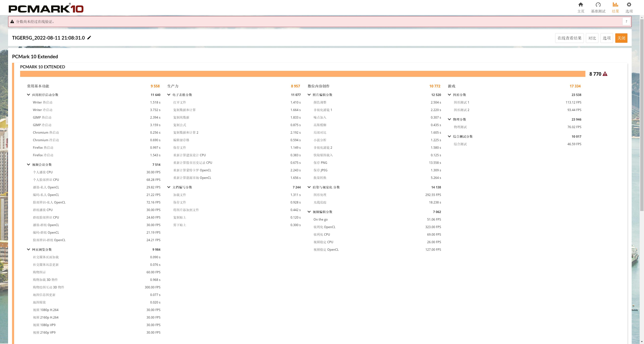Click the red warning triangle beside 8 770

click(x=605, y=74)
